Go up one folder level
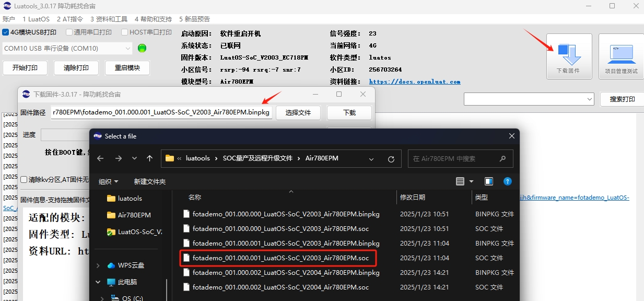 (x=150, y=158)
